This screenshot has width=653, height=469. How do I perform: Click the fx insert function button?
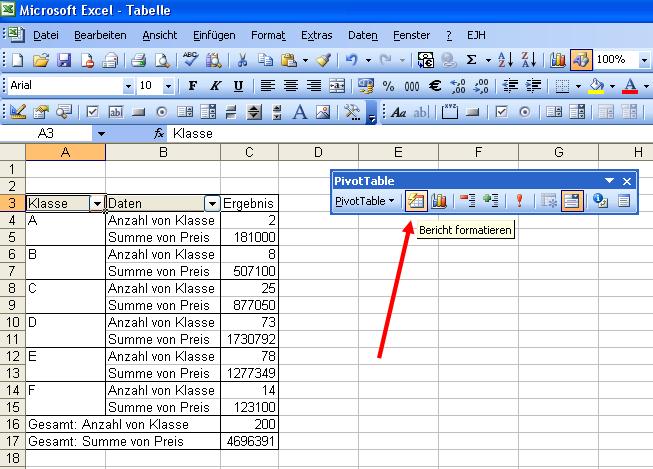click(158, 133)
